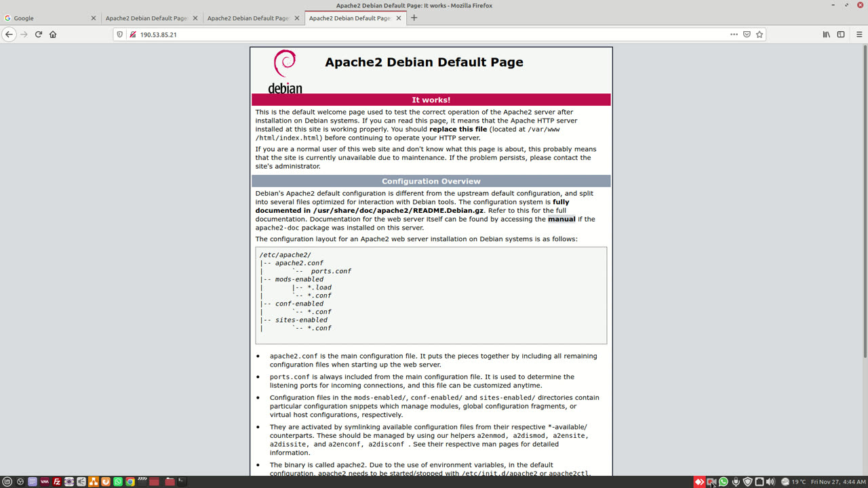
Task: Go back with the browser back arrow
Action: click(9, 35)
